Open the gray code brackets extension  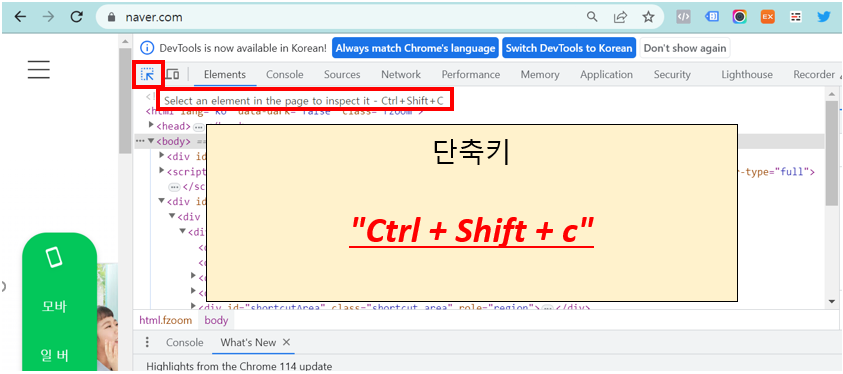pos(683,17)
